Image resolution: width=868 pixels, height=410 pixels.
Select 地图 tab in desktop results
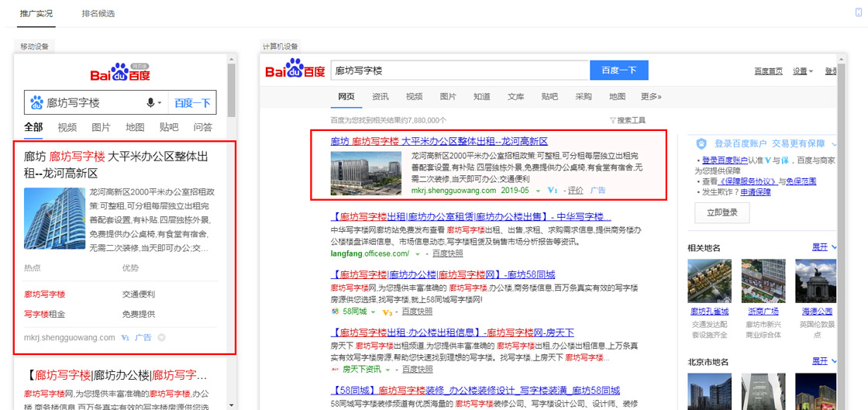click(617, 96)
